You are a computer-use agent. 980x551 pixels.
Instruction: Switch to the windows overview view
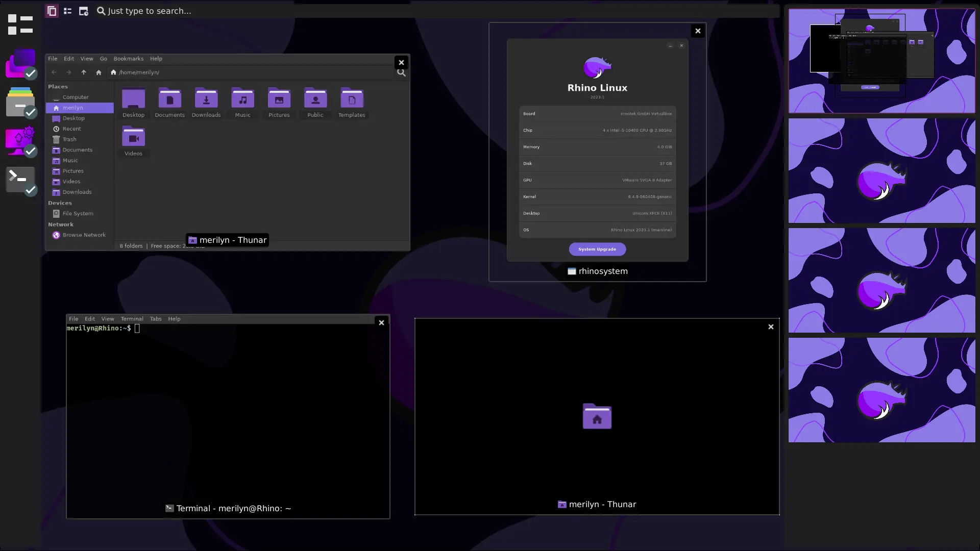52,11
